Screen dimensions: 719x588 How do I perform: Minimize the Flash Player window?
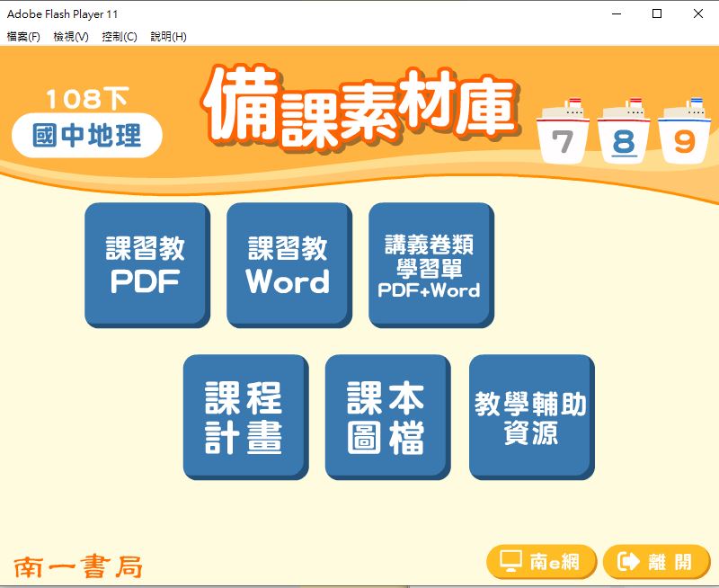click(616, 13)
